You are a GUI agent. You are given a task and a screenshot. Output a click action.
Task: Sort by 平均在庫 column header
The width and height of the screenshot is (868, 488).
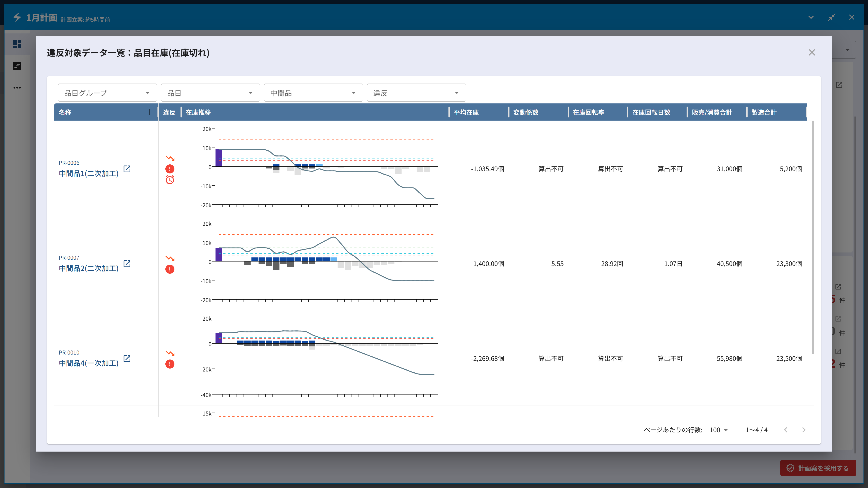tap(466, 112)
